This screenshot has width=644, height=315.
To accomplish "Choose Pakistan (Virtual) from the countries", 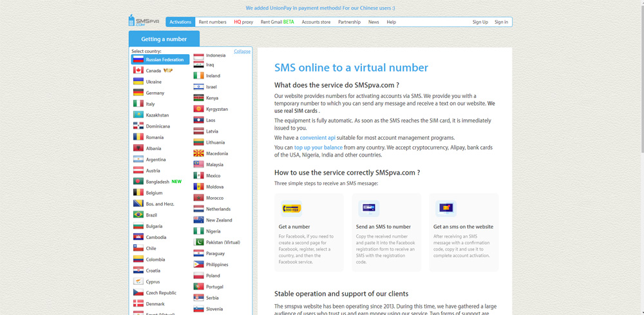I will (223, 243).
